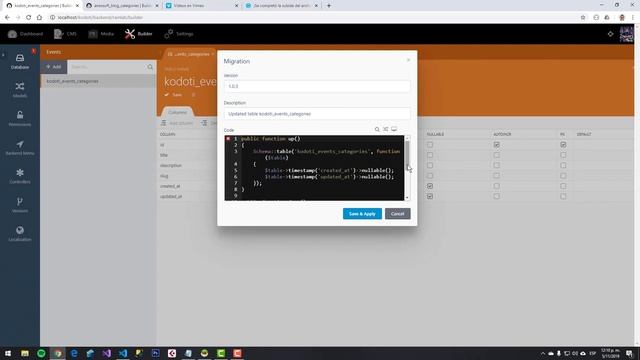Screen dimensions: 640x360
Task: Click Add column in the toolbar
Action: pos(178,123)
